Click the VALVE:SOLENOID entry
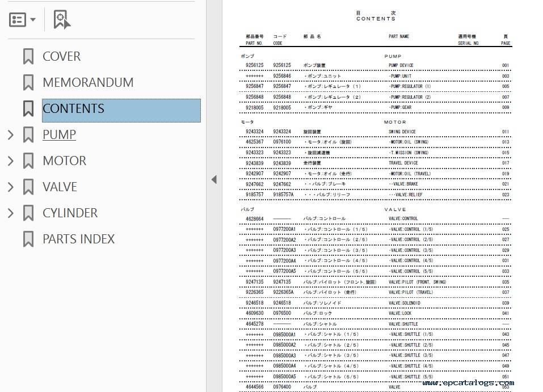The image size is (543, 392). (x=405, y=303)
